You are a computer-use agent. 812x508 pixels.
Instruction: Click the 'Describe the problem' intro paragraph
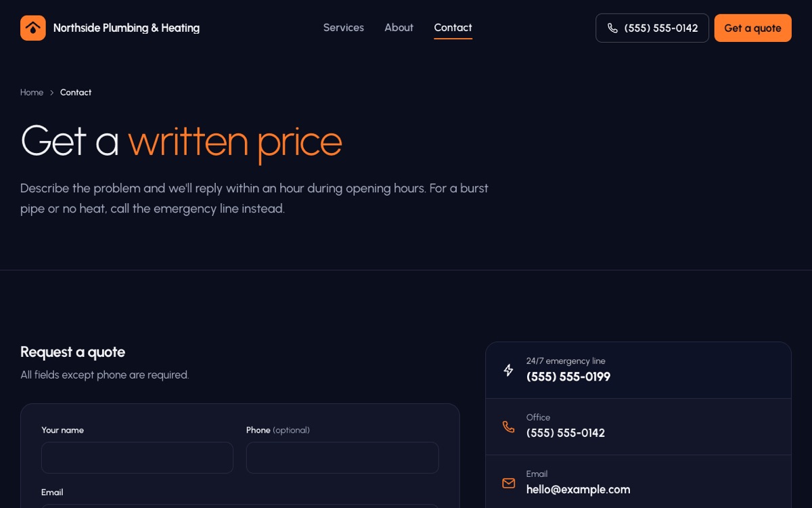coord(254,198)
